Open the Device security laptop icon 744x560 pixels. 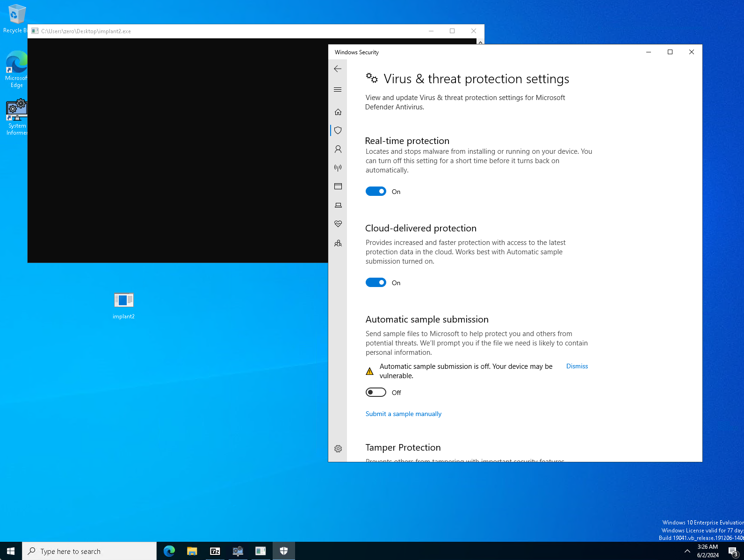[x=338, y=205]
